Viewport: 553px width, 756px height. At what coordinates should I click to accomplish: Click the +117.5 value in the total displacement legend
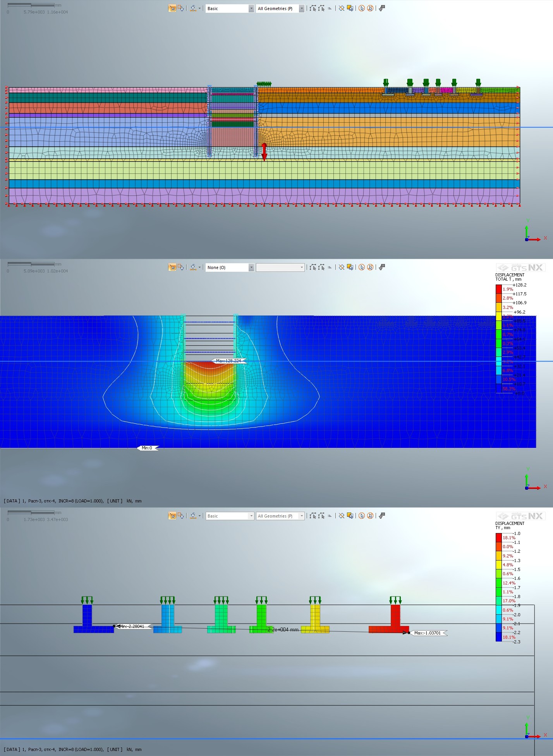pyautogui.click(x=520, y=294)
